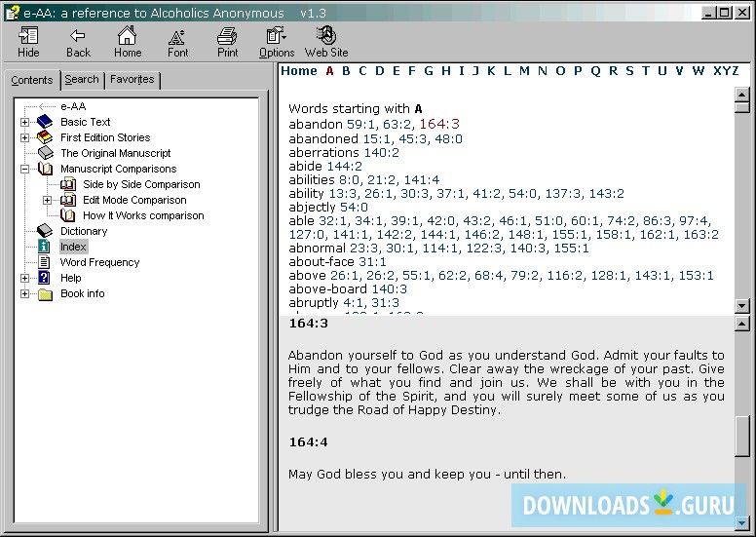The width and height of the screenshot is (756, 537).
Task: Expand the First Edition Stories node
Action: (x=25, y=137)
